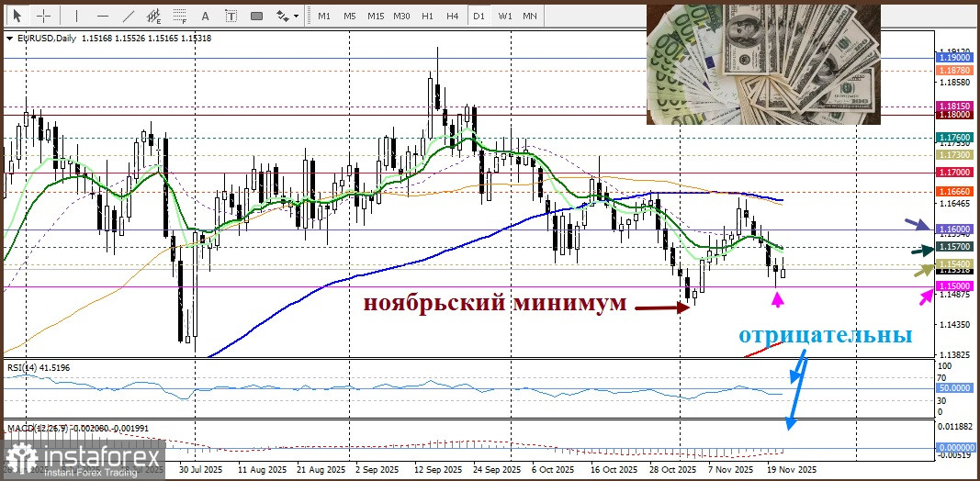Viewport: 980px width, 481px height.
Task: Click the MACD 0.00000 level label
Action: click(955, 448)
